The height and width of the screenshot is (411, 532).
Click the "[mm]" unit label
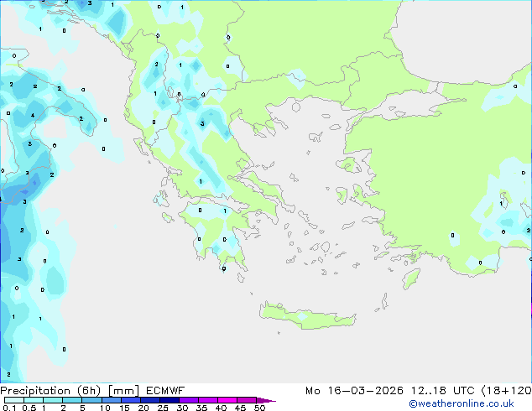coord(123,391)
